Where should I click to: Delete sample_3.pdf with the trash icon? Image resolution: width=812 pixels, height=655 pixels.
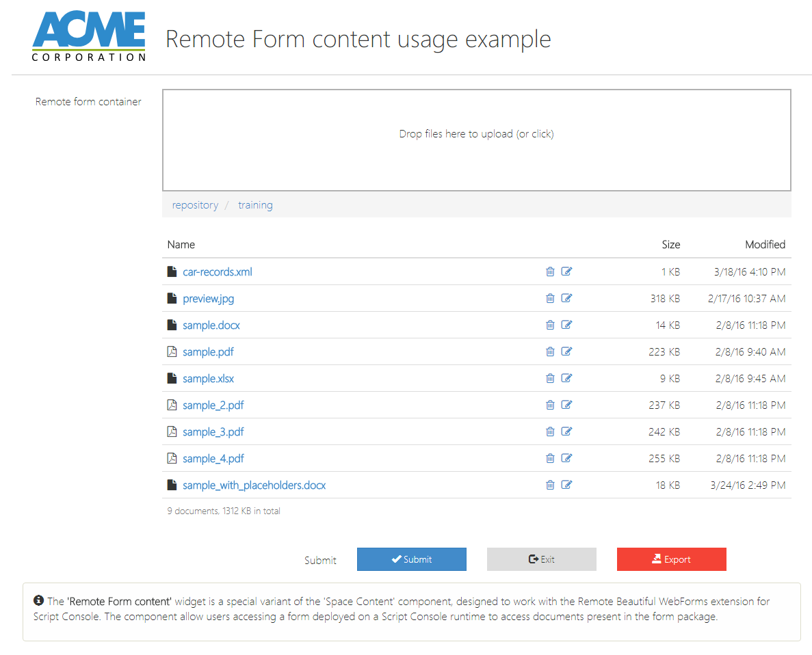point(550,431)
